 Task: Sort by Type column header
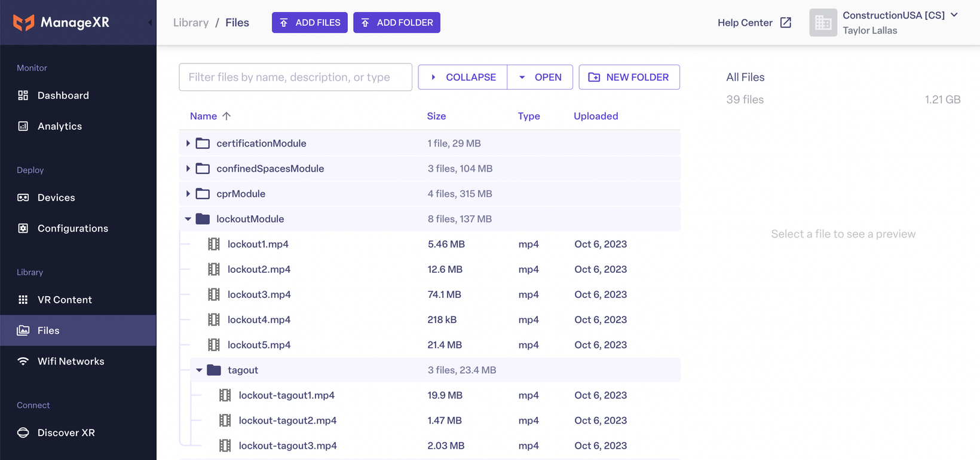pos(529,116)
